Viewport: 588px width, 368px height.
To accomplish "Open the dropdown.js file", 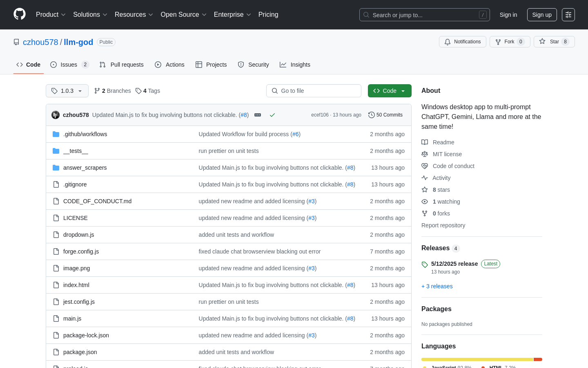I will point(79,235).
